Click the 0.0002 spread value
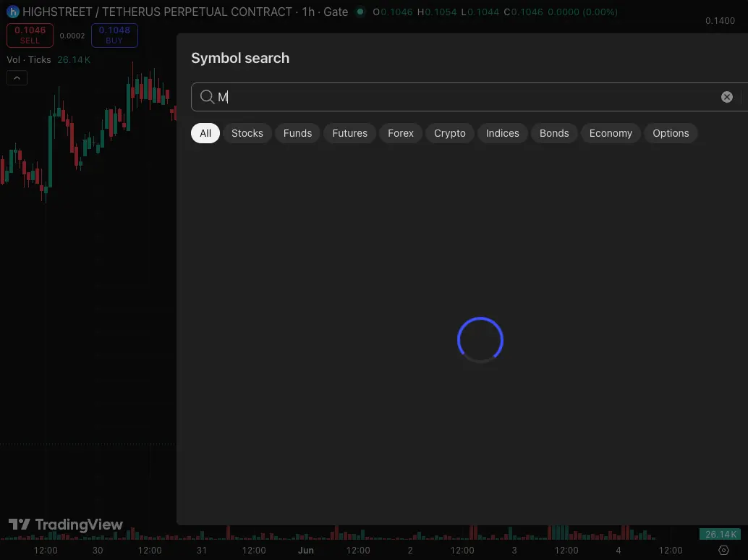This screenshot has width=748, height=560. pos(72,35)
